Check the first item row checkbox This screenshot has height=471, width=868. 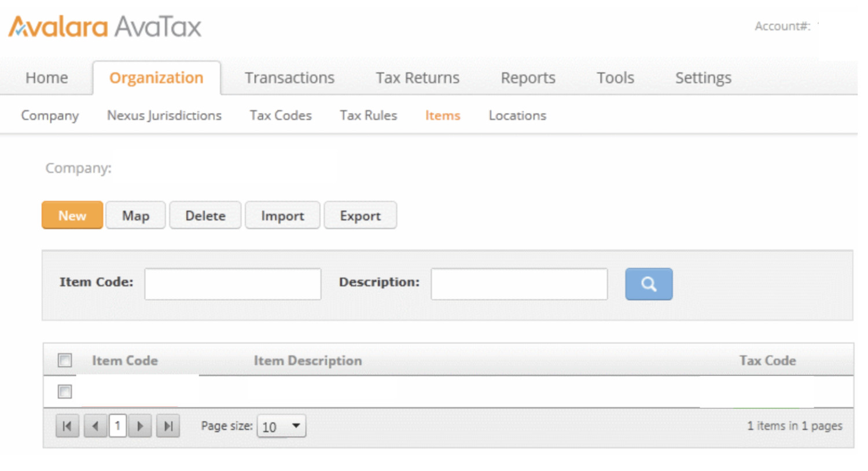tap(64, 391)
